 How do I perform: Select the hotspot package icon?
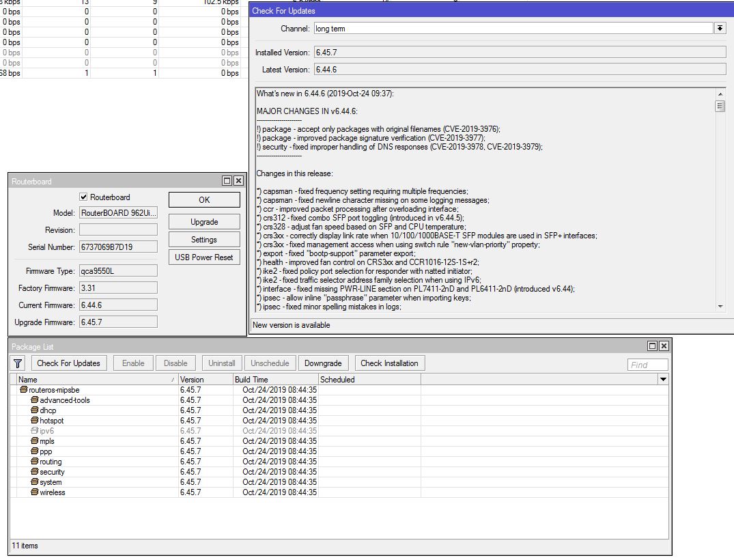(35, 421)
